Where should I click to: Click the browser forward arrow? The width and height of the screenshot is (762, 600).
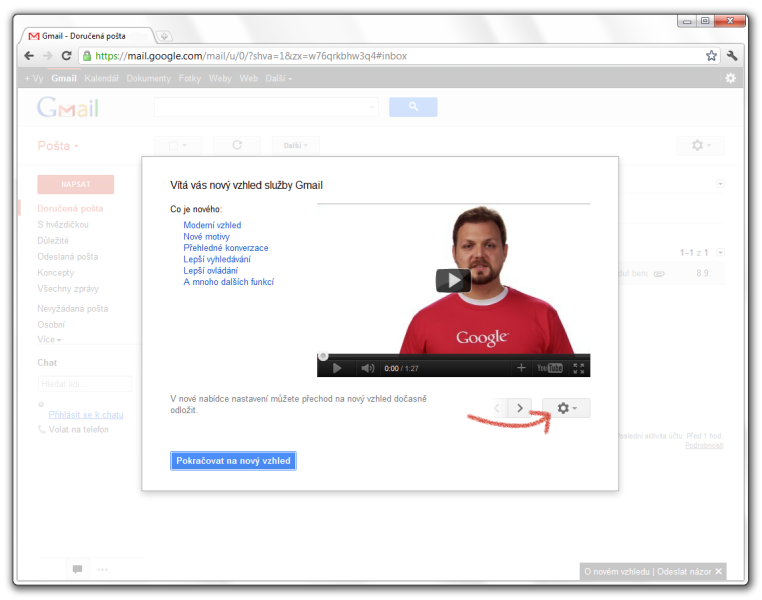pyautogui.click(x=48, y=56)
